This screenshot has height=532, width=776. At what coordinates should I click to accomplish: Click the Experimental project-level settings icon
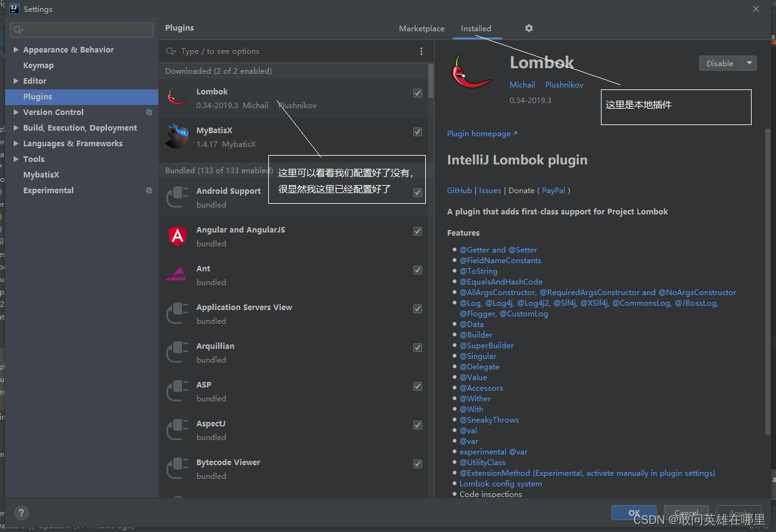tap(149, 191)
